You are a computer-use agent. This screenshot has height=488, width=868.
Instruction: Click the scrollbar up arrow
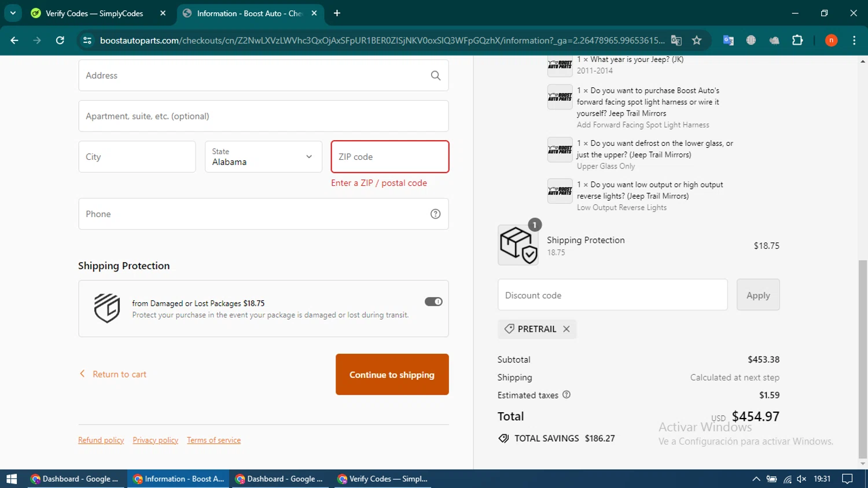863,60
